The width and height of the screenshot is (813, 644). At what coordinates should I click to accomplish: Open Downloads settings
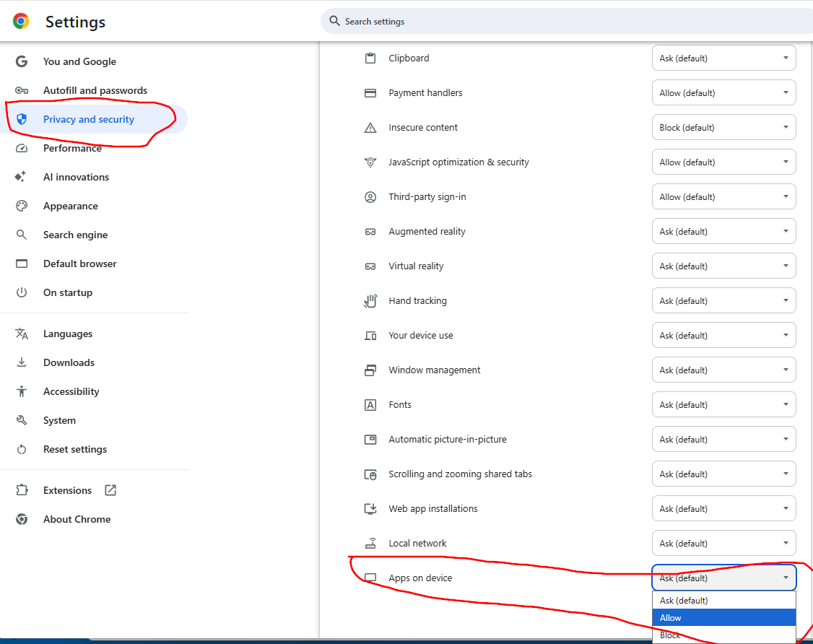(x=69, y=363)
